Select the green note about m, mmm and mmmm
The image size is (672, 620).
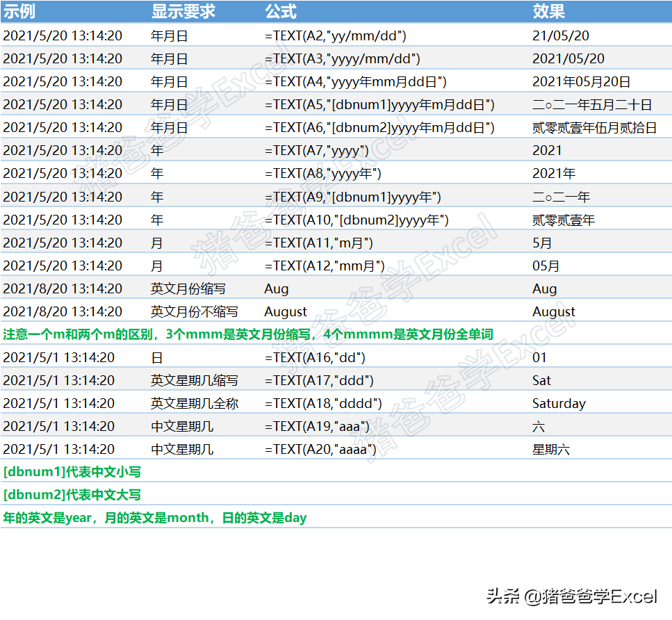(248, 334)
